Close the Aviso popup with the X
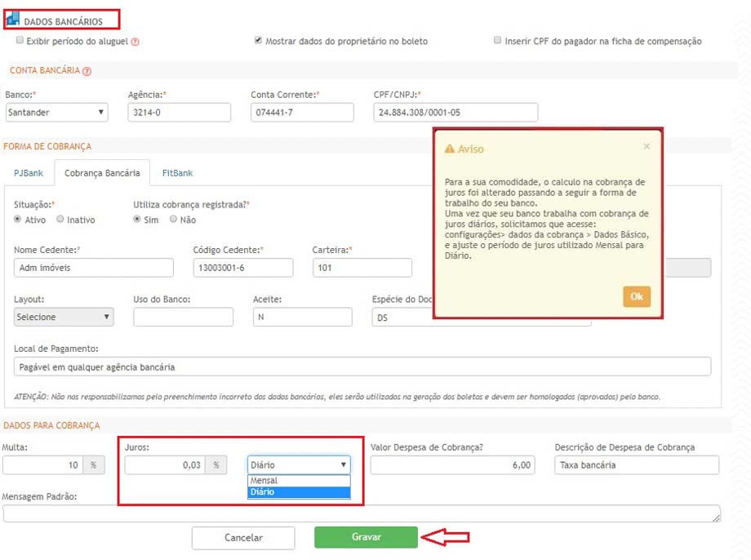This screenshot has width=751, height=560. pyautogui.click(x=647, y=147)
